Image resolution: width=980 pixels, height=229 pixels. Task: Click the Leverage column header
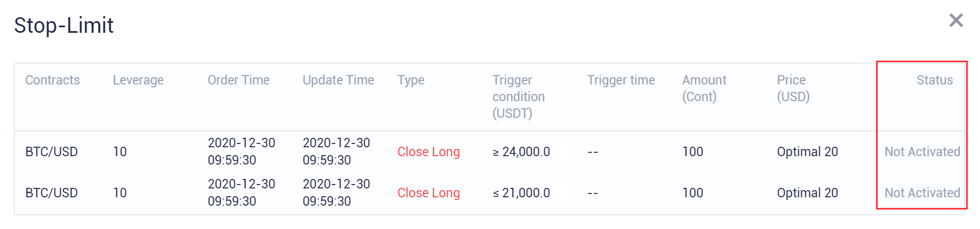[138, 80]
